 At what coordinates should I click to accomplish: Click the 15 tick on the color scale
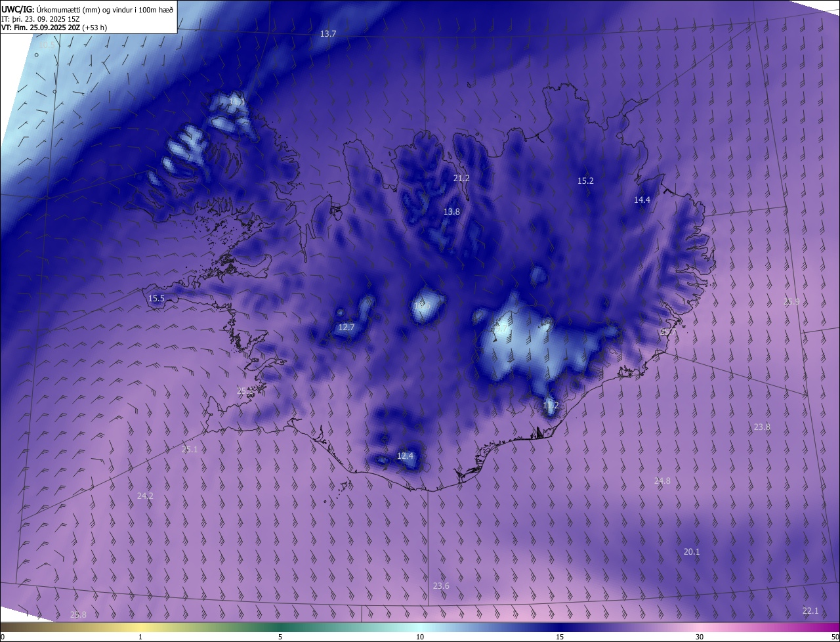click(560, 637)
